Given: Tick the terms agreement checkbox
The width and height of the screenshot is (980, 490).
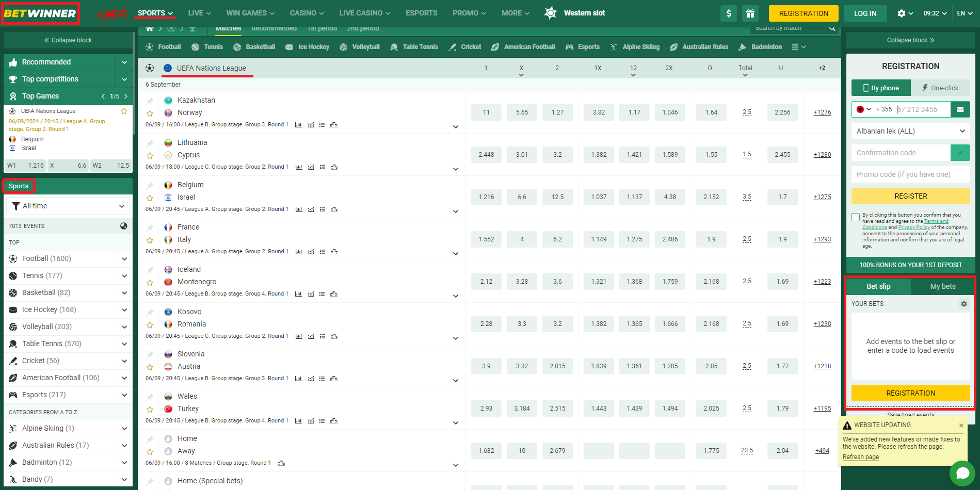Looking at the screenshot, I should pyautogui.click(x=856, y=217).
